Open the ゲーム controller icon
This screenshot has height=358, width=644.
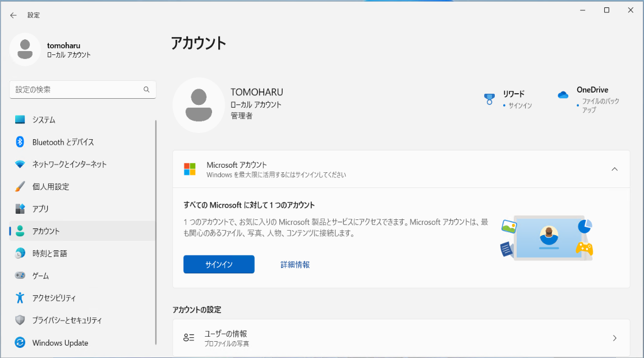[x=20, y=276]
